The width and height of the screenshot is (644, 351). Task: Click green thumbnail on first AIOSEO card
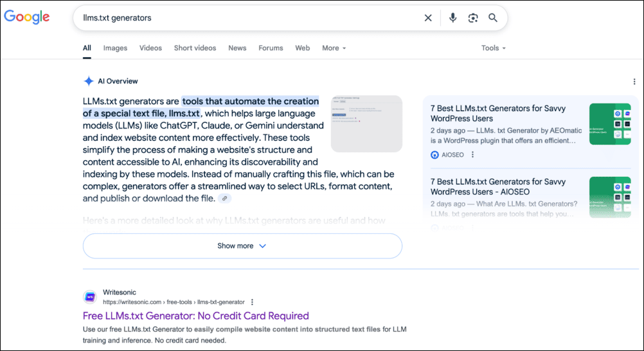(610, 124)
